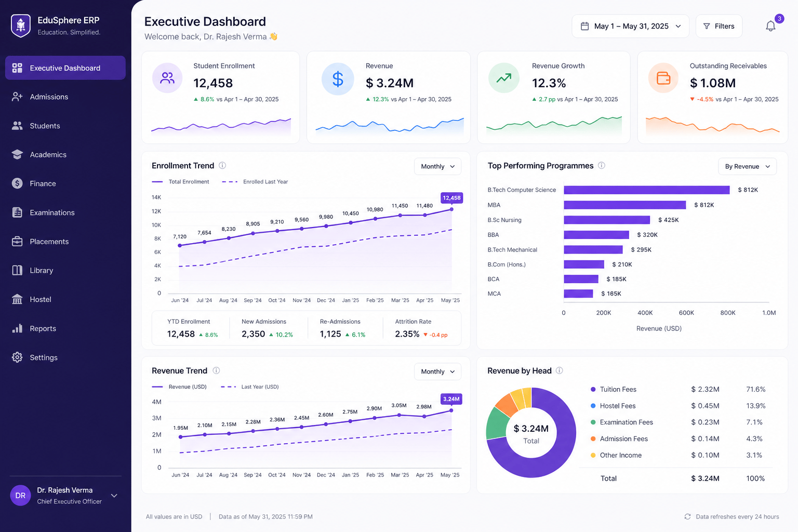Click the 3.24M point on Revenue Trend
Screen dimensions: 798x532
point(451,410)
